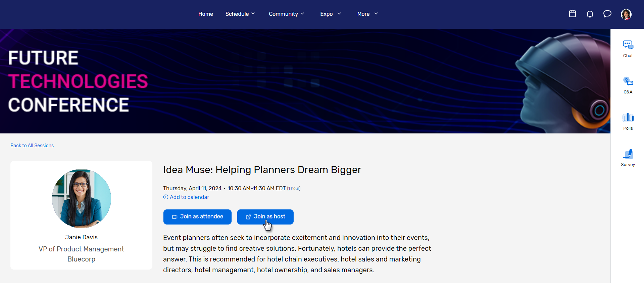Click speaker name Janie Davis
644x283 pixels.
(x=82, y=237)
